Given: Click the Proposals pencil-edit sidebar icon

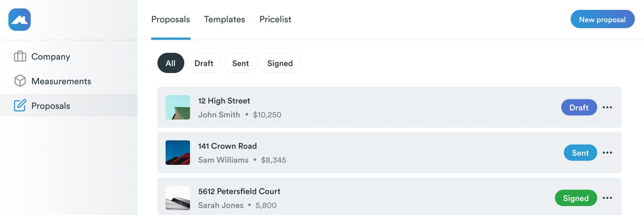Looking at the screenshot, I should pos(20,106).
